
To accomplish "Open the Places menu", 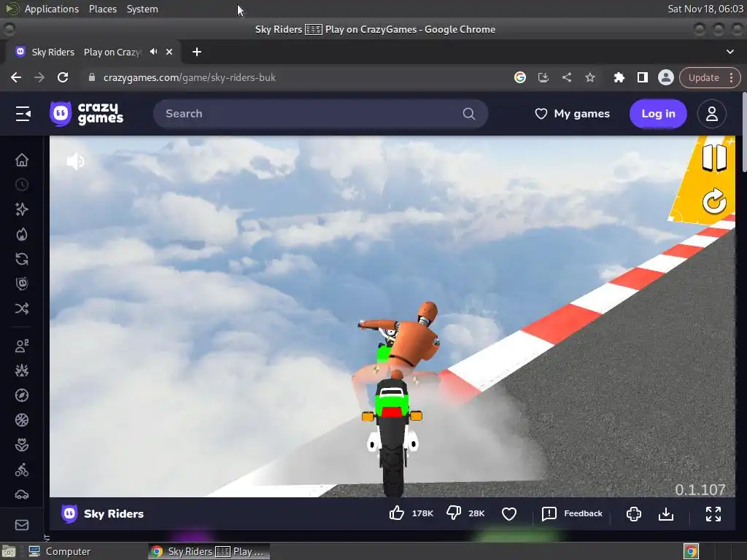I will [102, 9].
